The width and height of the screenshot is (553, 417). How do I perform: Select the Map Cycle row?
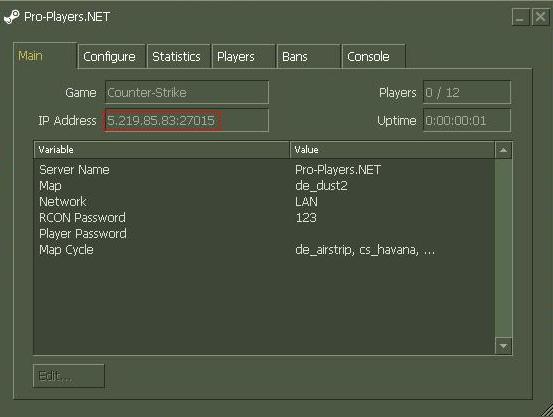click(264, 250)
